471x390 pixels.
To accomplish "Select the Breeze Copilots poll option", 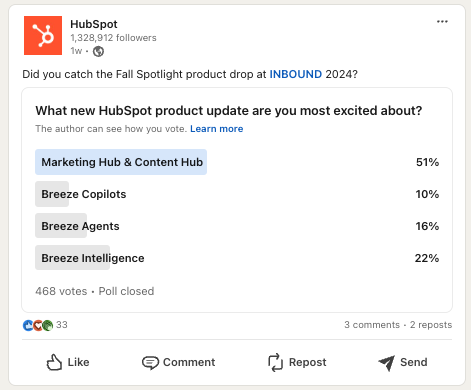I will coord(237,194).
